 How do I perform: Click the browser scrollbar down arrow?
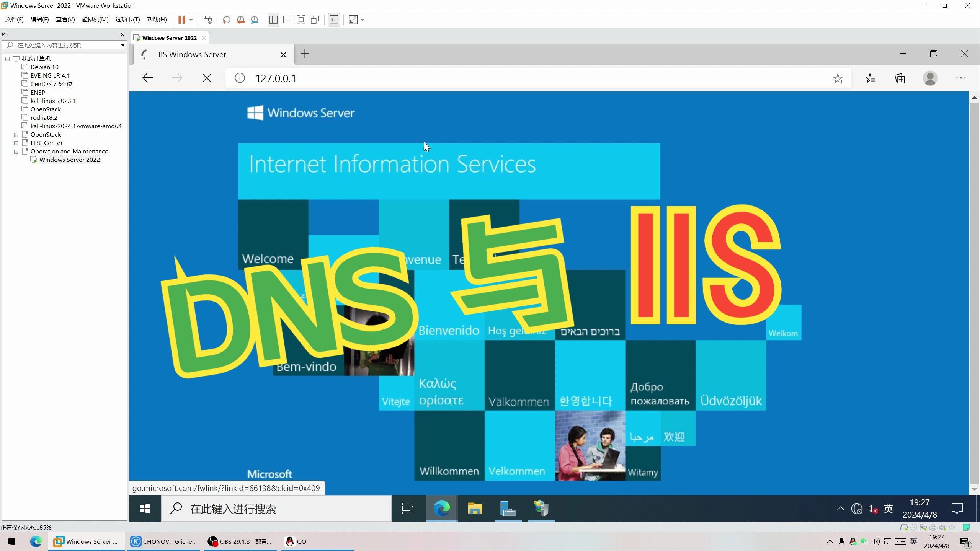point(974,490)
